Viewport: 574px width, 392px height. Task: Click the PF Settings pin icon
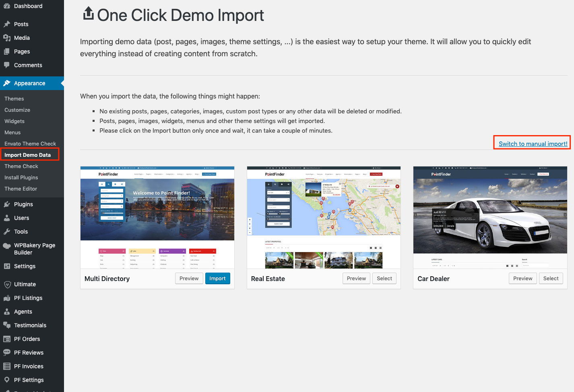point(7,380)
